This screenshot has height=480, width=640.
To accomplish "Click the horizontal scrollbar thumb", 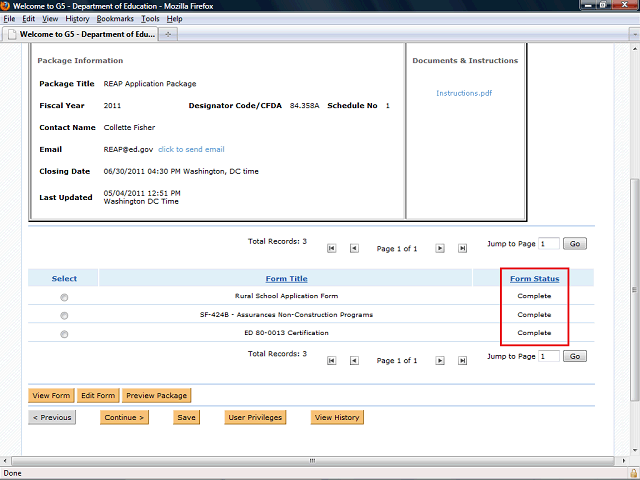I will [313, 460].
